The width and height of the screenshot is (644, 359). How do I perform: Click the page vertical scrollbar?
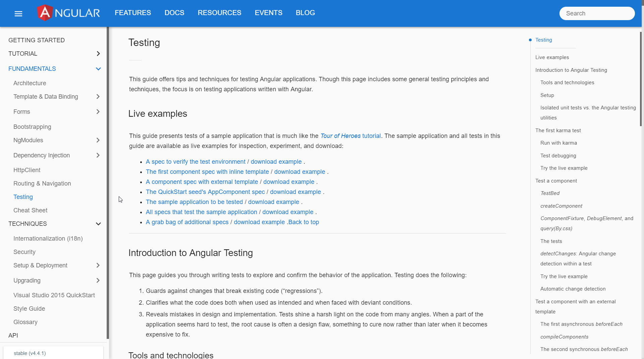641,79
